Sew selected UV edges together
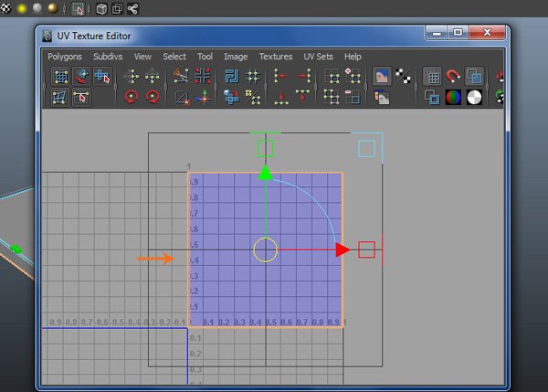The width and height of the screenshot is (548, 392). pos(182,98)
